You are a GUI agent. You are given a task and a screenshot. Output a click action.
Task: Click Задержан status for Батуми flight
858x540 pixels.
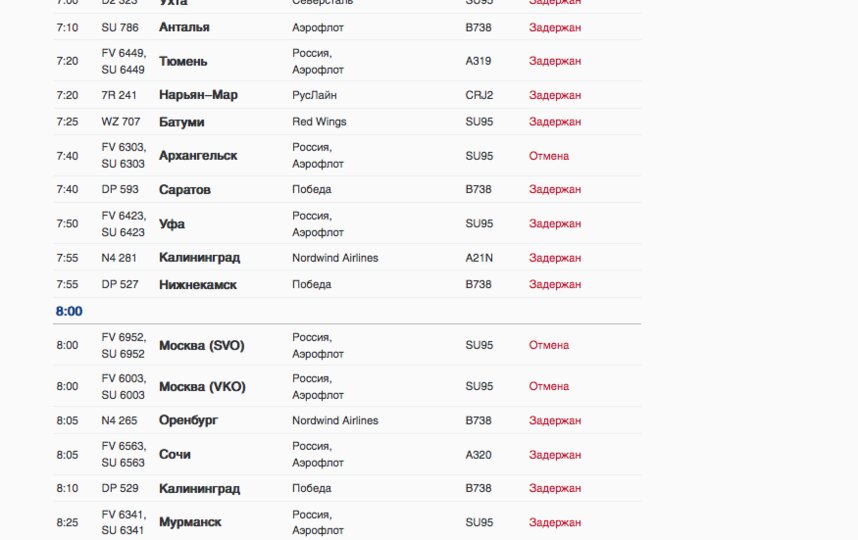[555, 122]
